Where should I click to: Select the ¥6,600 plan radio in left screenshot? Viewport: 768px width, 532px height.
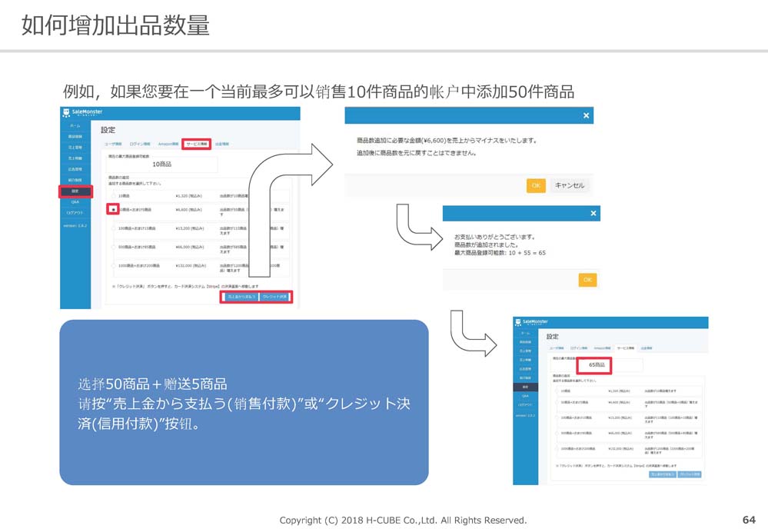click(113, 210)
